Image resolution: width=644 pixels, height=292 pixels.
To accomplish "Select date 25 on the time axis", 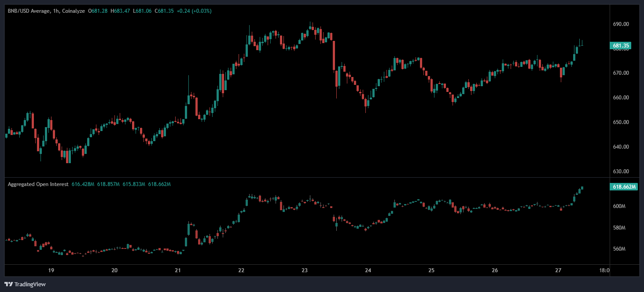I will pyautogui.click(x=431, y=270).
